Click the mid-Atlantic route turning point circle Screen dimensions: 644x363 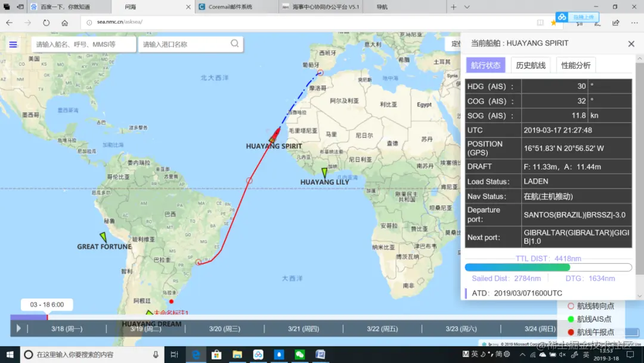[249, 180]
